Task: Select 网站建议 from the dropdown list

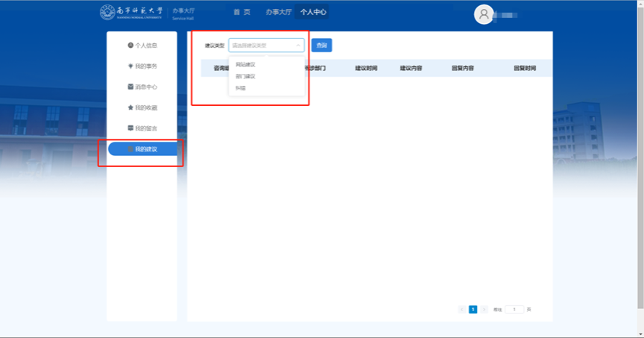Action: 245,64
